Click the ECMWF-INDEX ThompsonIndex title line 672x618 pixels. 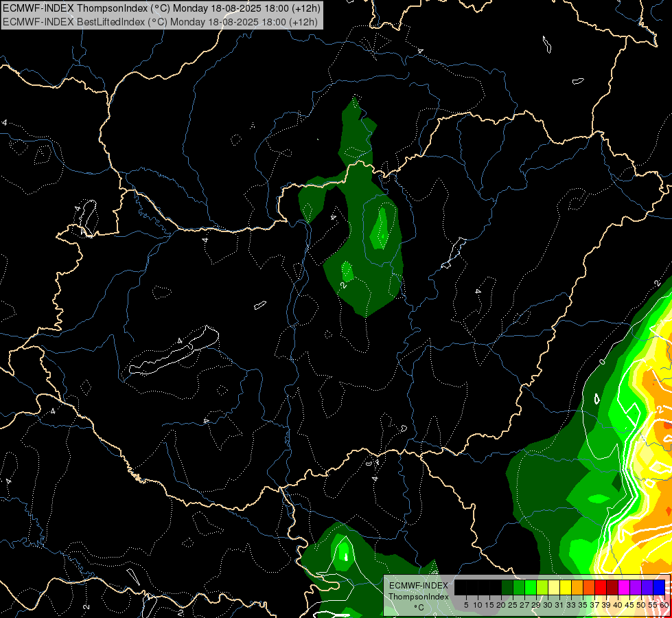pos(162,8)
